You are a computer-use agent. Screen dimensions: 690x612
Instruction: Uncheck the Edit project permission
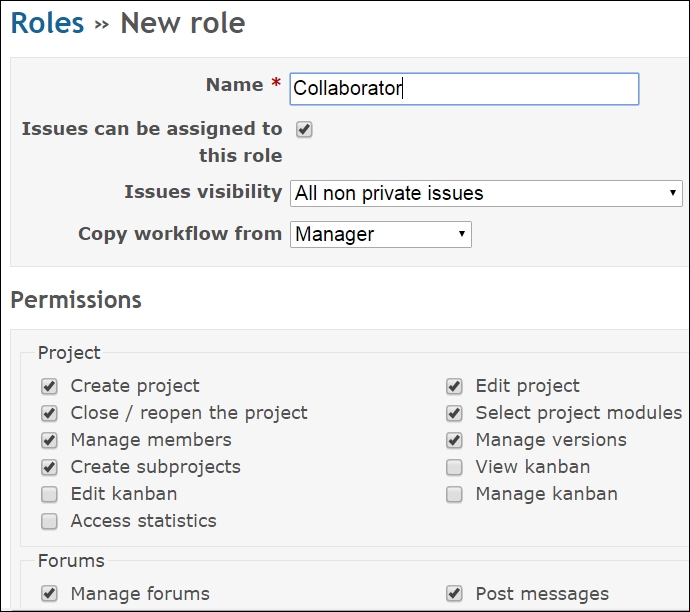(x=454, y=386)
